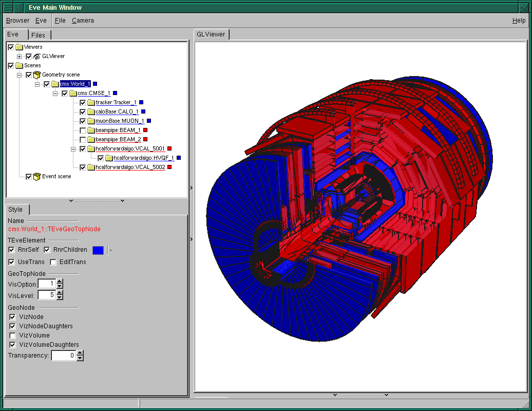
Task: Enable the beampipe:BEAM_1 checkbox
Action: coord(83,130)
